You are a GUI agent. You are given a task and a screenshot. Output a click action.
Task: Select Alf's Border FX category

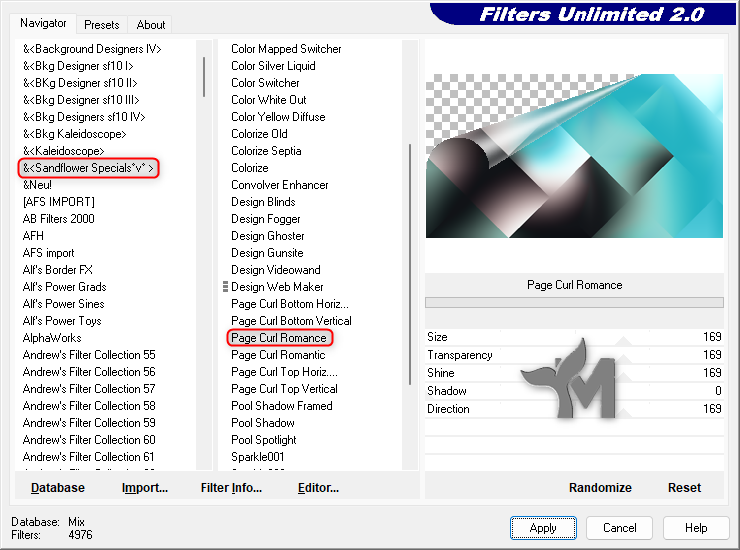[58, 270]
